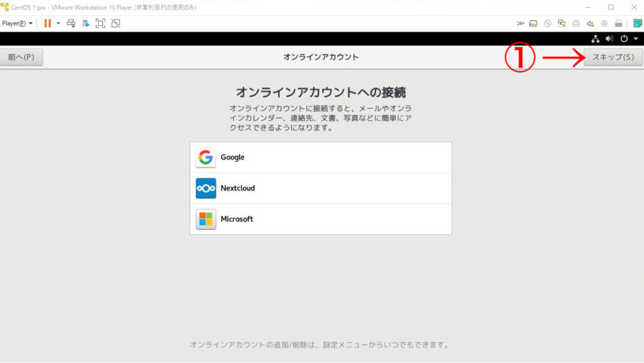Image resolution: width=644 pixels, height=363 pixels.
Task: Close the VMware Player window
Action: pyautogui.click(x=634, y=8)
